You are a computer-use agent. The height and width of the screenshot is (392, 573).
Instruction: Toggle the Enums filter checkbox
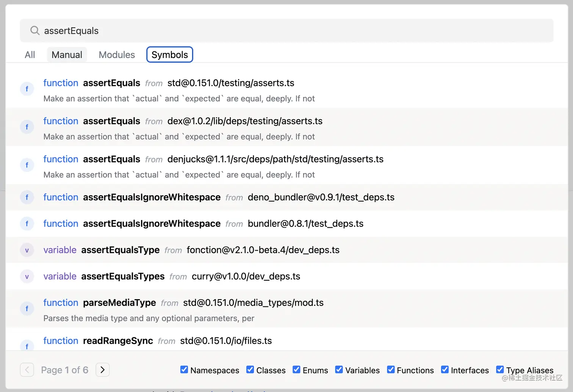point(297,369)
